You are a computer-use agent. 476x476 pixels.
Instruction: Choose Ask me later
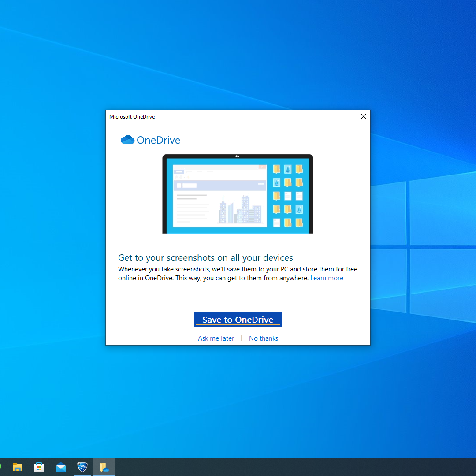pos(216,338)
